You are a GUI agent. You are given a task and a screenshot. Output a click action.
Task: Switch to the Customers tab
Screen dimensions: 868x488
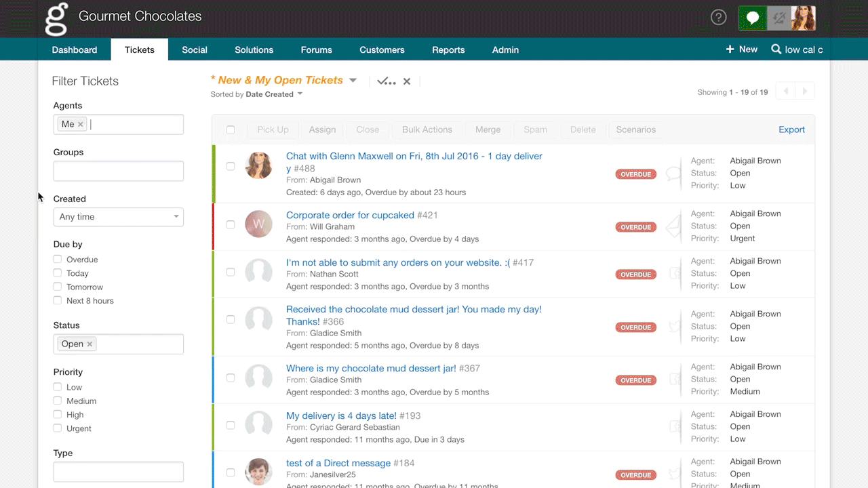coord(381,49)
